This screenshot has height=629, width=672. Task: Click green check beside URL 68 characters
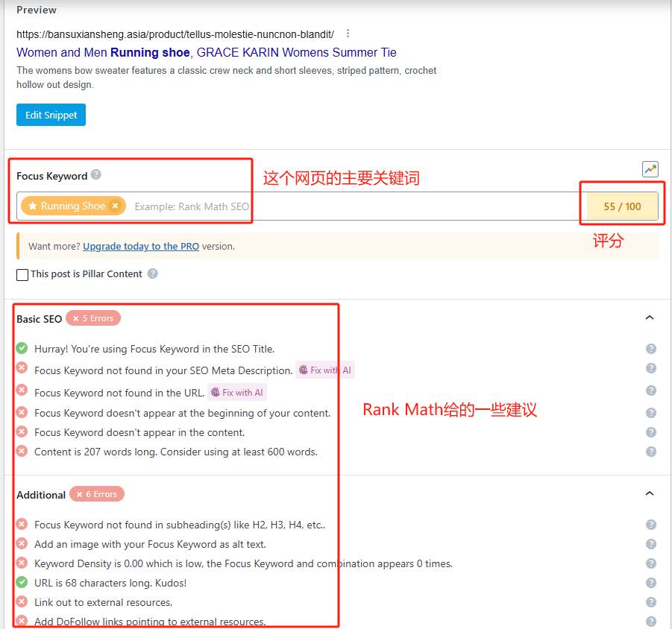point(22,582)
